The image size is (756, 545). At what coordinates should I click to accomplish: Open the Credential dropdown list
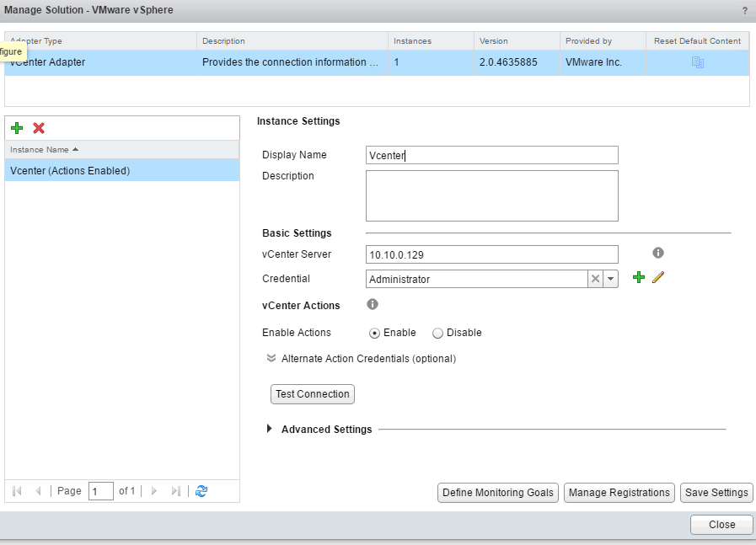point(610,279)
